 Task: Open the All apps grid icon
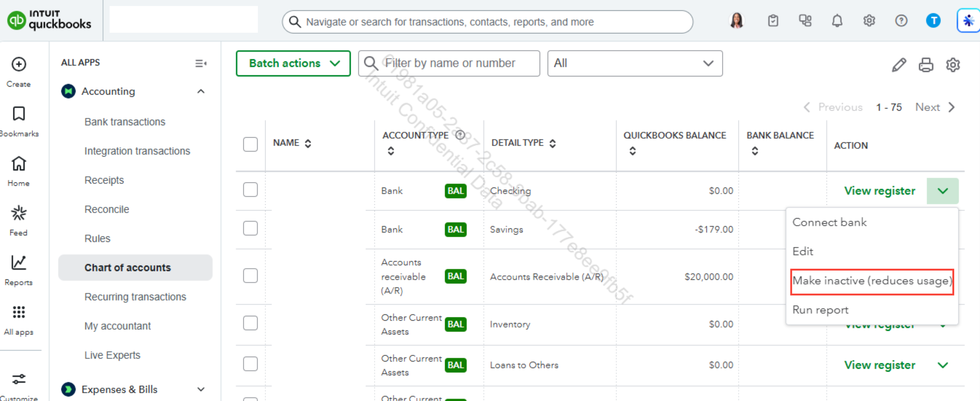point(19,312)
